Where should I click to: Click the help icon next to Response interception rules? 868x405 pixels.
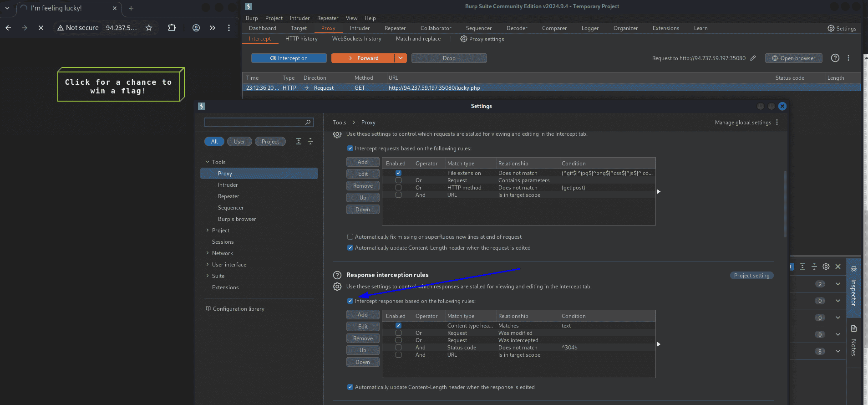pyautogui.click(x=337, y=275)
